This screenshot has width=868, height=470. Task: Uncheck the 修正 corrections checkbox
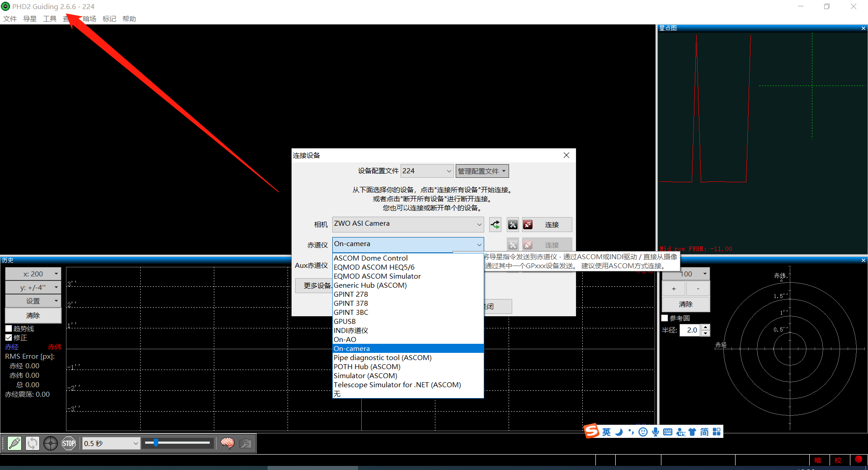click(9, 337)
